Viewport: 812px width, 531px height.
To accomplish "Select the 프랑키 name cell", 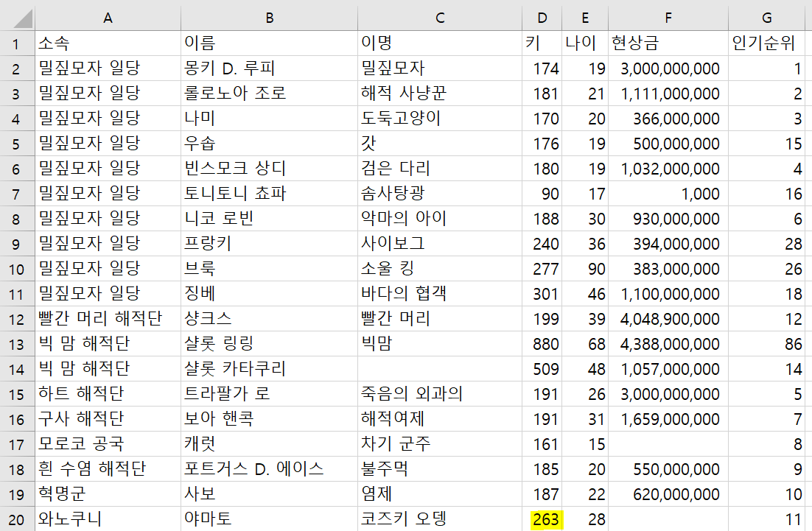I will (269, 243).
